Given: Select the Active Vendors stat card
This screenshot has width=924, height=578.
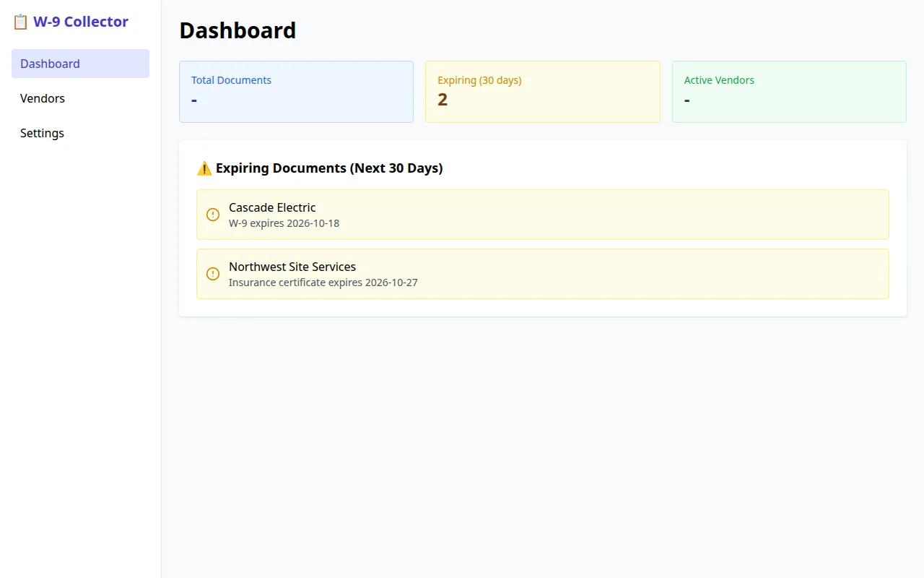Looking at the screenshot, I should (789, 92).
